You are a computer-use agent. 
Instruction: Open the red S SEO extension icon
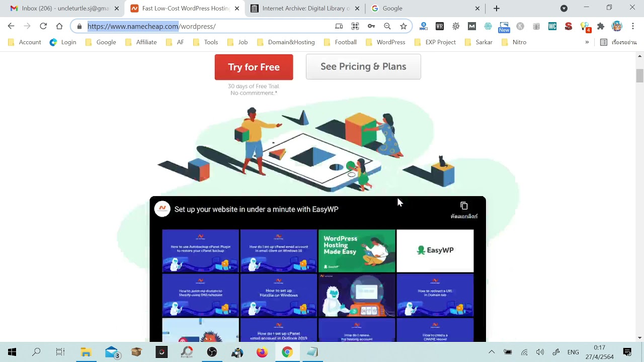(569, 26)
